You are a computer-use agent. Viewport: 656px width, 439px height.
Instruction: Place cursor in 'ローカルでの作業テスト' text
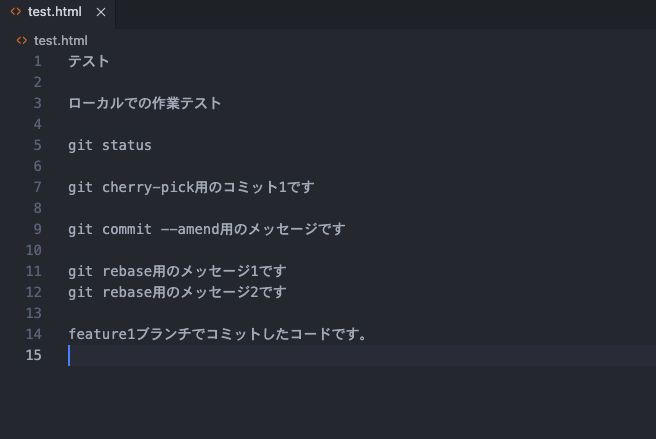click(145, 103)
